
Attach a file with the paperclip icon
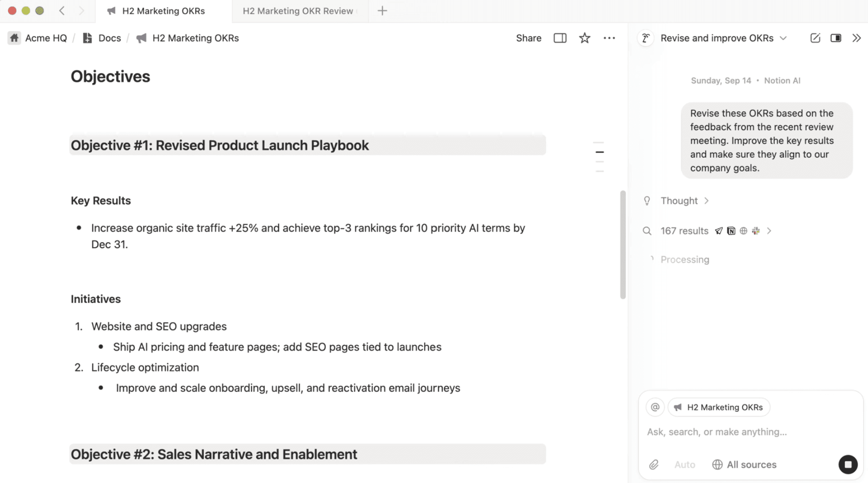click(x=654, y=465)
